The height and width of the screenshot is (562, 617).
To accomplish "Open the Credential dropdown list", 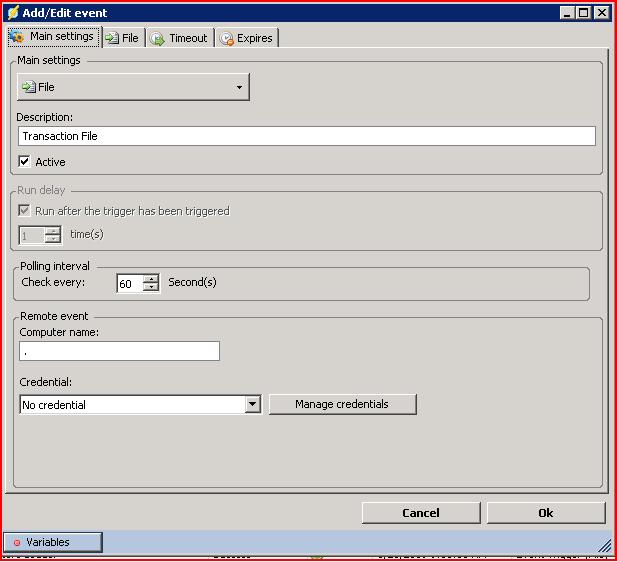I will click(x=252, y=404).
